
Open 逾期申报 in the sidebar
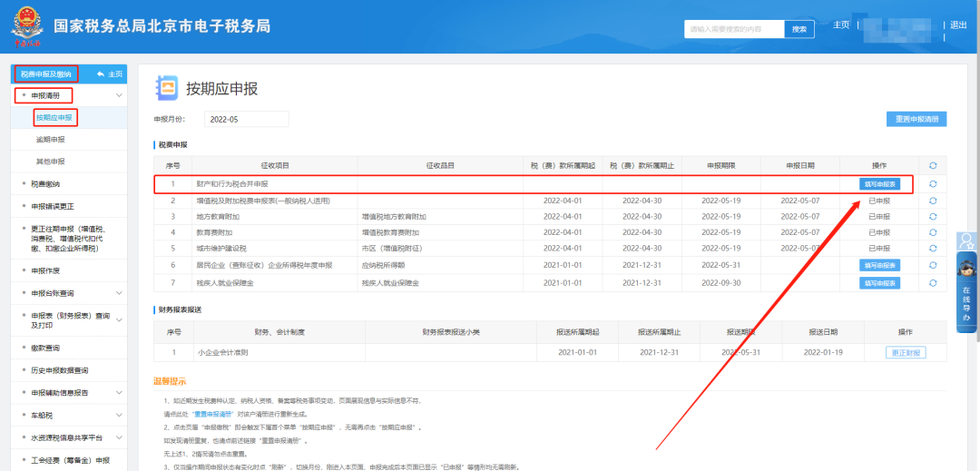coord(51,140)
